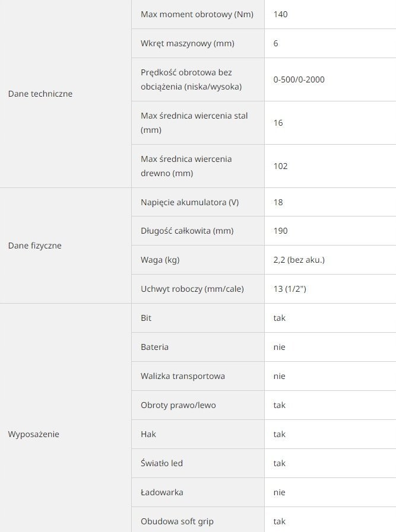Click the 'Ładowarka' row label
This screenshot has height=532, width=396.
[162, 492]
